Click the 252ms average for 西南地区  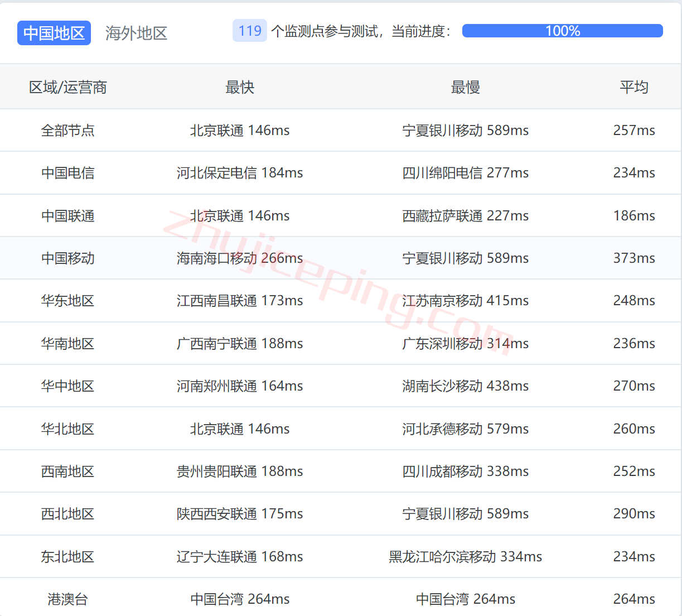tap(634, 471)
